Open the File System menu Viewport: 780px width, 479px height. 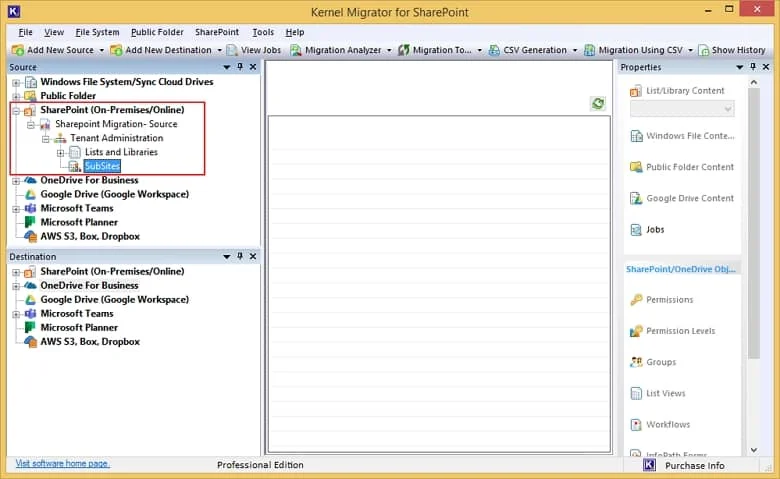[x=97, y=32]
